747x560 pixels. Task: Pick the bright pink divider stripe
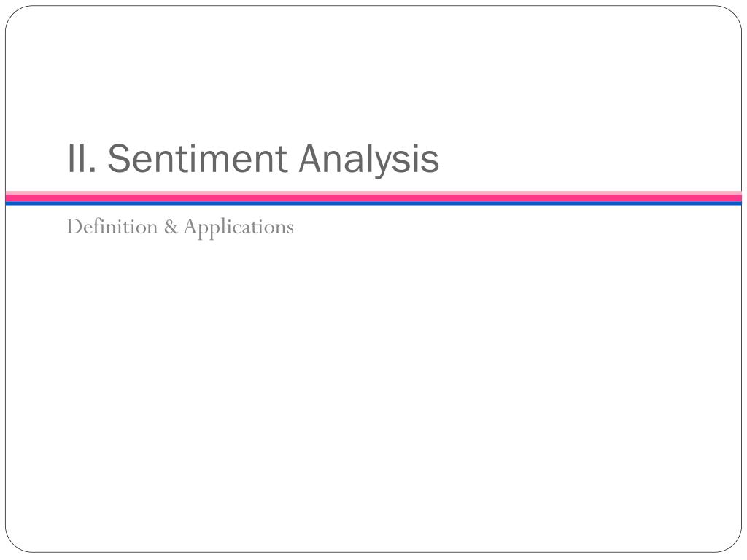[x=373, y=198]
